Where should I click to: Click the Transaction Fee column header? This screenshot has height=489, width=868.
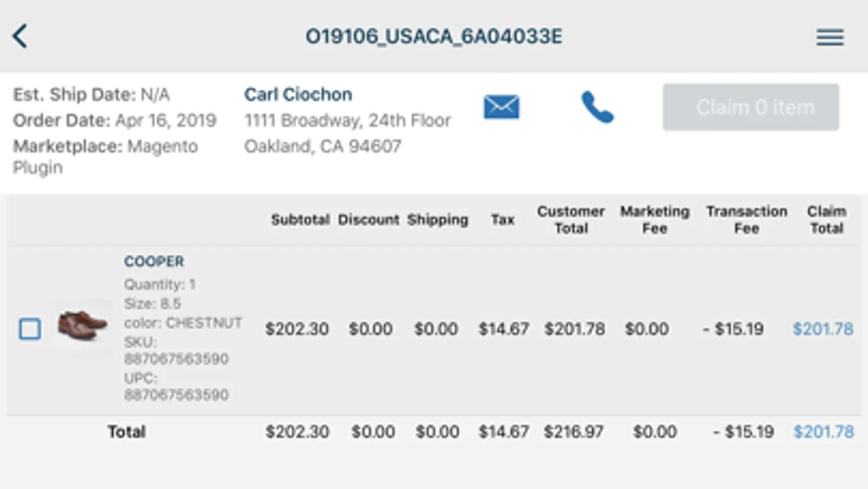746,220
